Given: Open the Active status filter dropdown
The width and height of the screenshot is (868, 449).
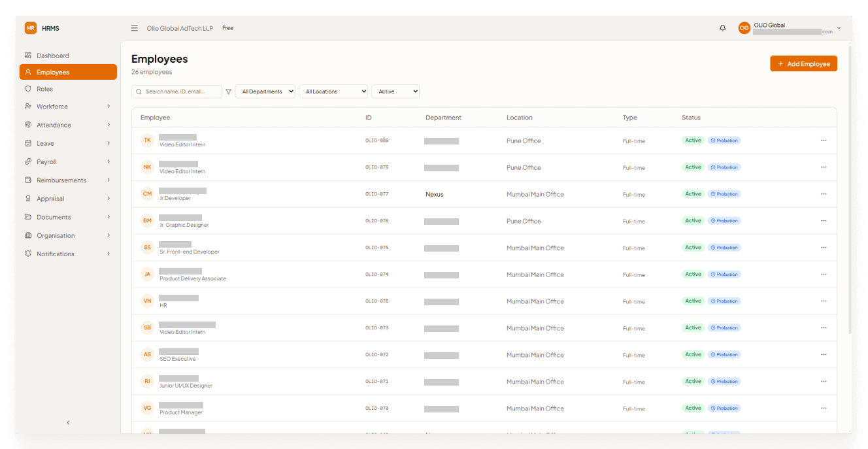Looking at the screenshot, I should (x=395, y=91).
